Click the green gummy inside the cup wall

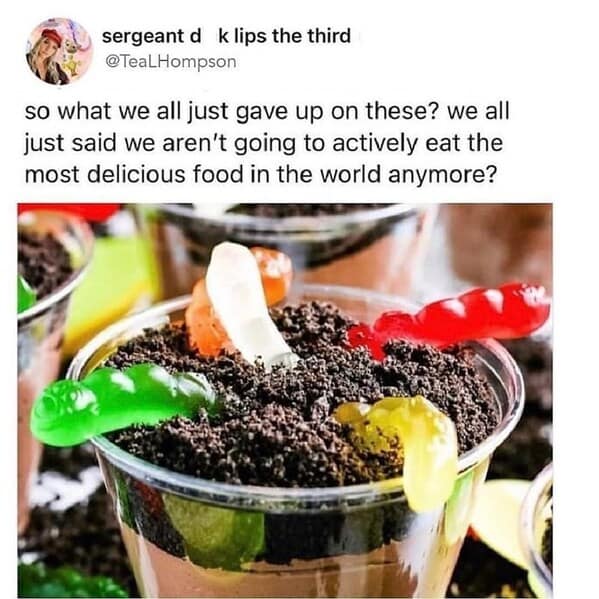pos(216,529)
